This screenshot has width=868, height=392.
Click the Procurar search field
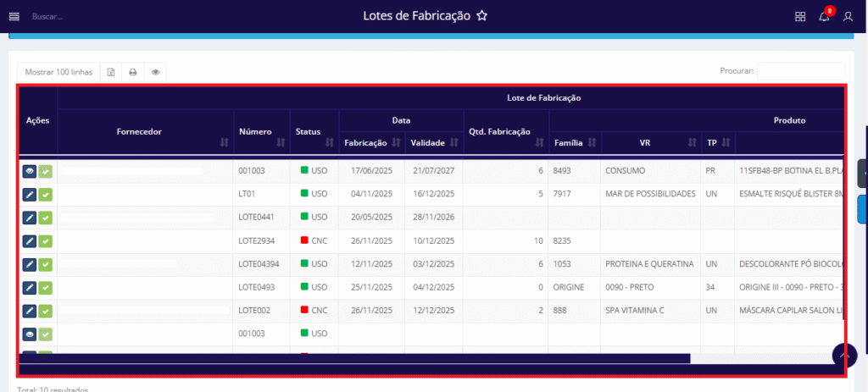tap(800, 72)
